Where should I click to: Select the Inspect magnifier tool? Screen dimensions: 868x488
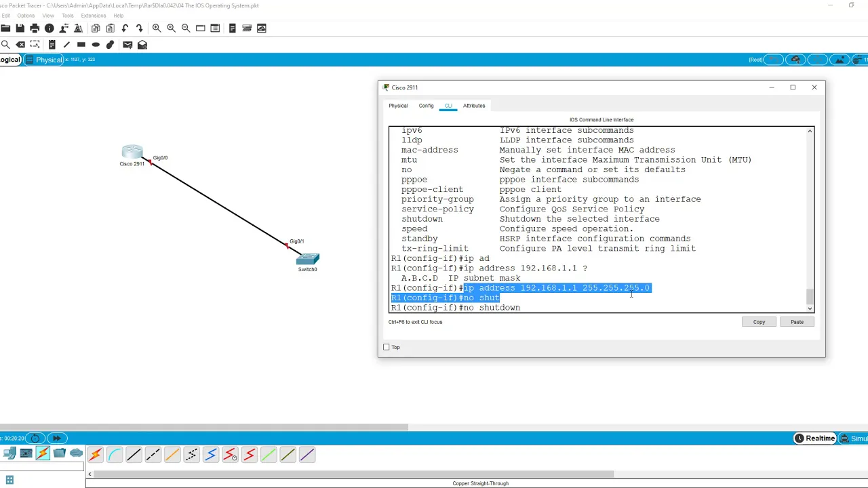coord(5,45)
